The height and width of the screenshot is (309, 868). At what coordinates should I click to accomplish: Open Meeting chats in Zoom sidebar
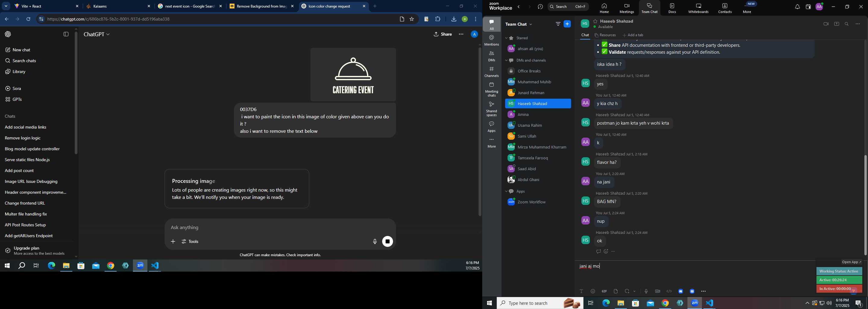pyautogui.click(x=492, y=89)
